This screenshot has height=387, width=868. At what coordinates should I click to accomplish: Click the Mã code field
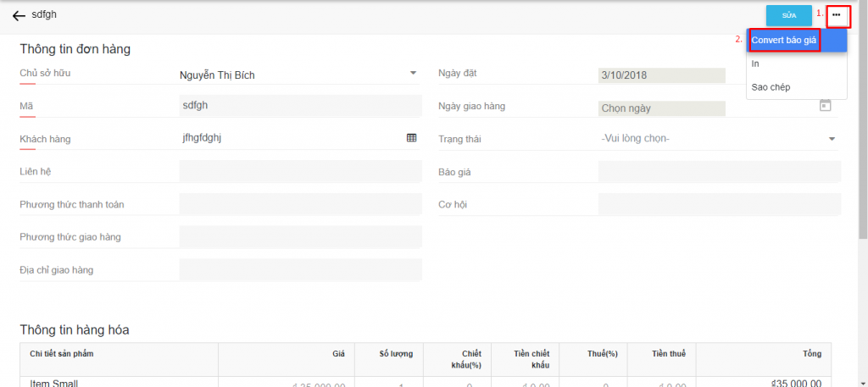pyautogui.click(x=300, y=106)
